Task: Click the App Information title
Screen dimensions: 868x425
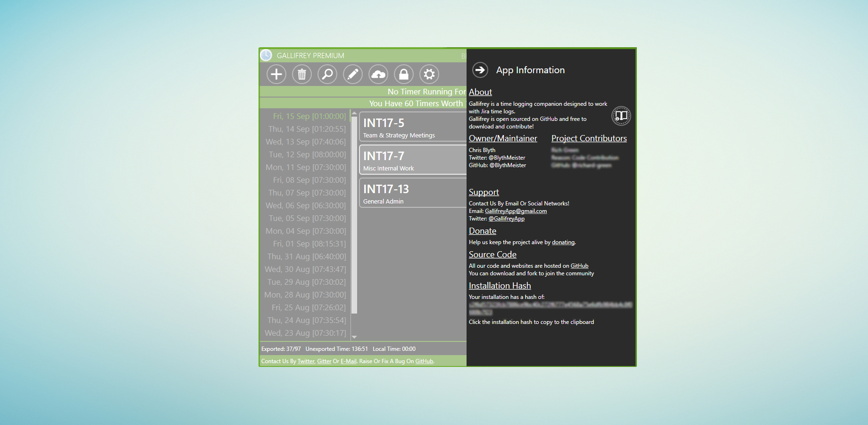Action: (x=530, y=70)
